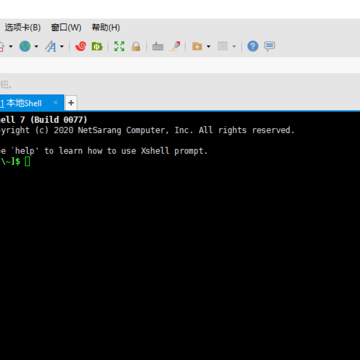Launch Xftp via red swirl icon

coord(81,46)
